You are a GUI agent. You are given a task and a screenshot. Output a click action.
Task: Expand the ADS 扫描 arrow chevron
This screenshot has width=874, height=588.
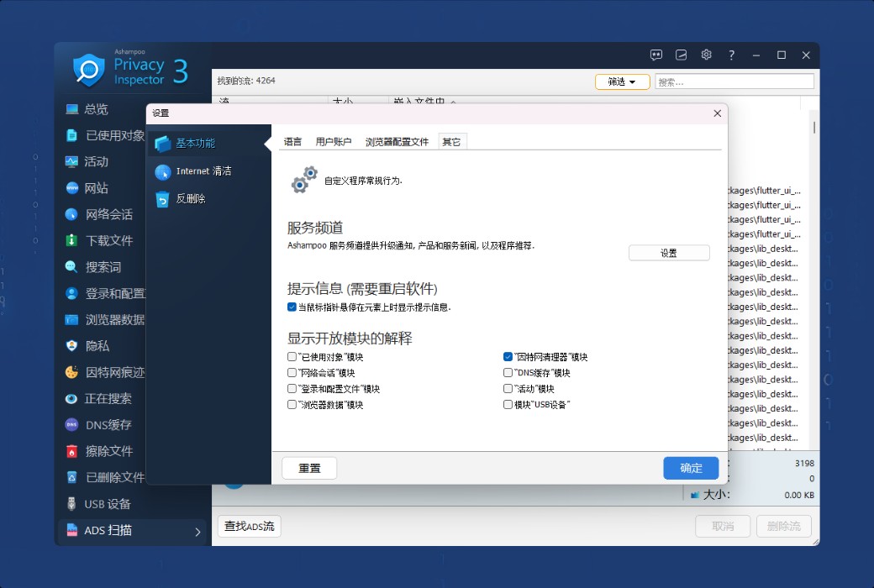197,531
